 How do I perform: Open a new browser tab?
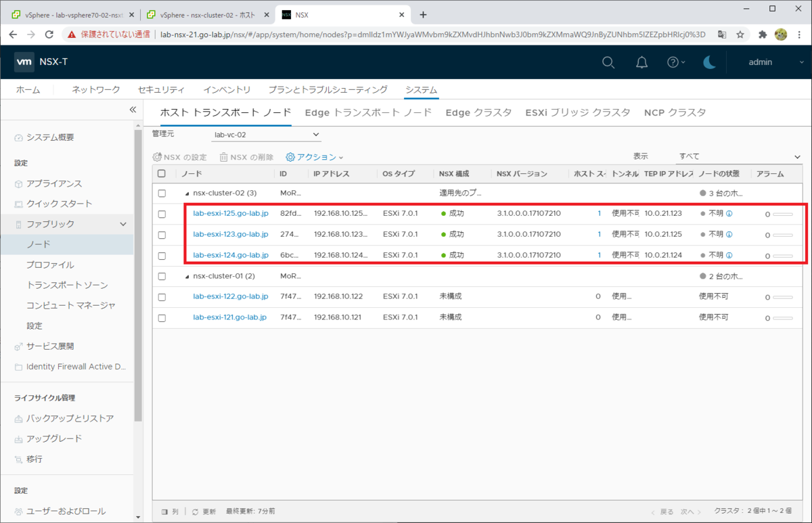[423, 14]
